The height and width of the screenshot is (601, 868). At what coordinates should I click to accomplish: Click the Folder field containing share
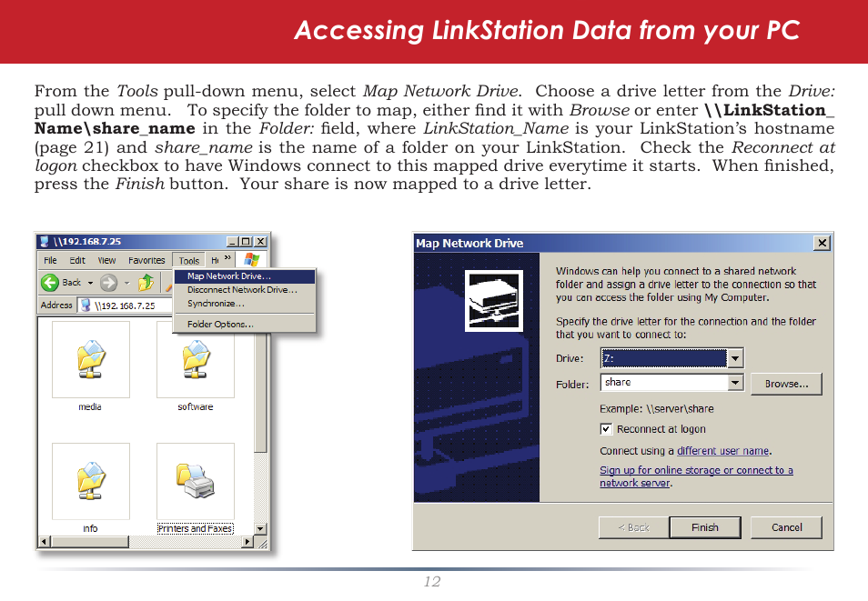pyautogui.click(x=664, y=383)
